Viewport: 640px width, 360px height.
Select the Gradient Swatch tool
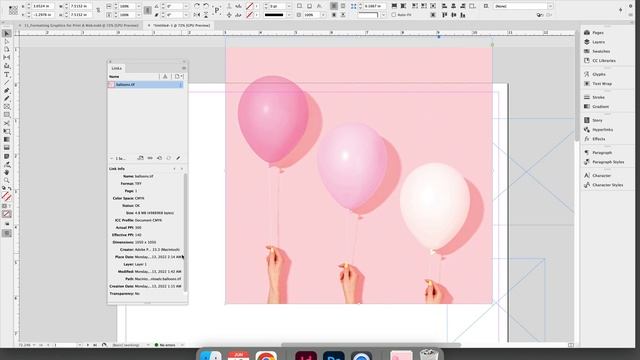point(7,140)
